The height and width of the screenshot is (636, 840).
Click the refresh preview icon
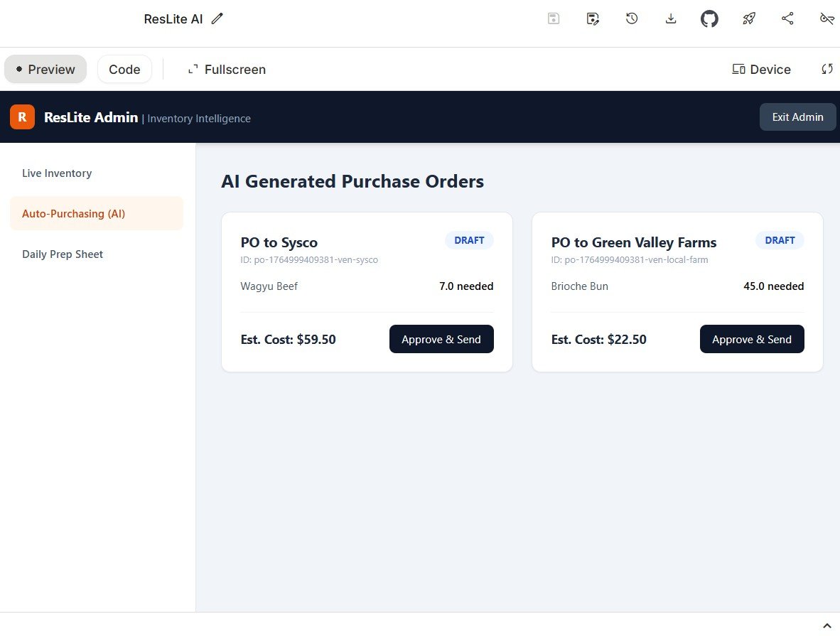click(827, 69)
